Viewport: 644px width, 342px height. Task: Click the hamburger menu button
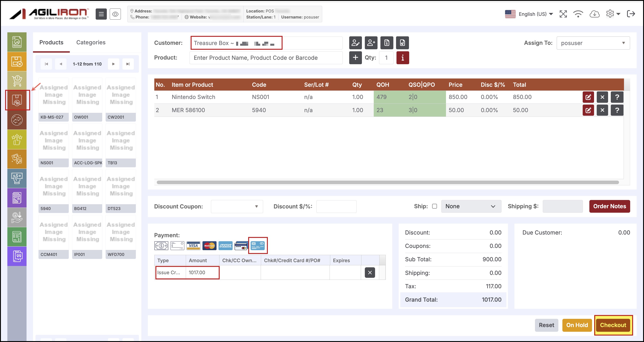101,14
